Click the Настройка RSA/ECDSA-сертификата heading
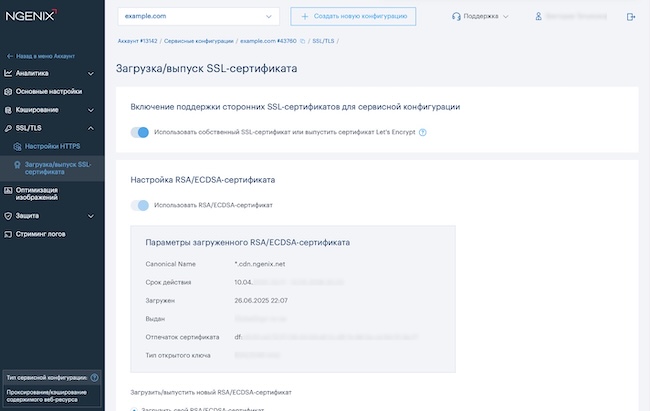Viewport: 650px width, 411px height. click(x=203, y=180)
